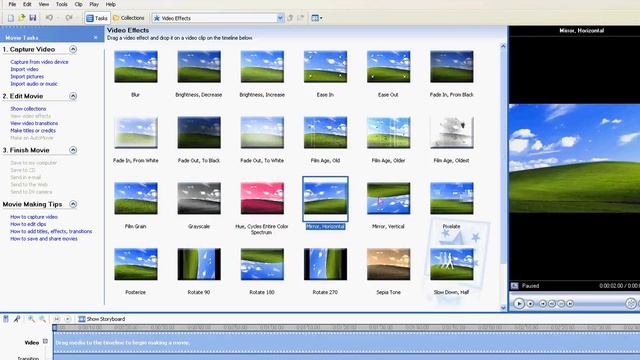Click the effects pane scroll down arrow
The width and height of the screenshot is (640, 360).
pos(503,308)
